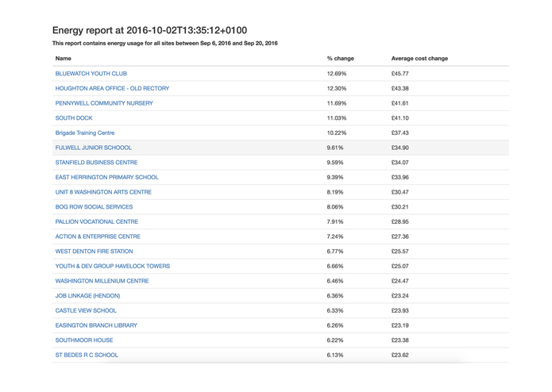Open SOUTHMOOR HOUSE link
552x392 pixels.
point(83,340)
